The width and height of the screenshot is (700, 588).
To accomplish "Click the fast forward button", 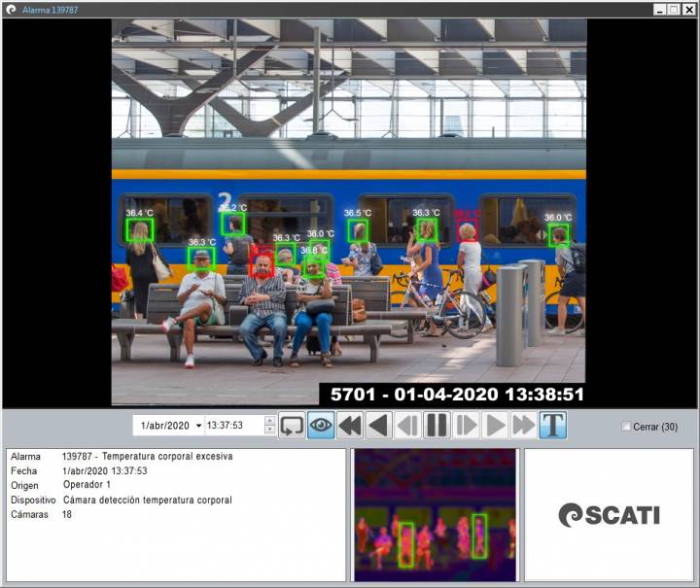I will click(x=524, y=425).
